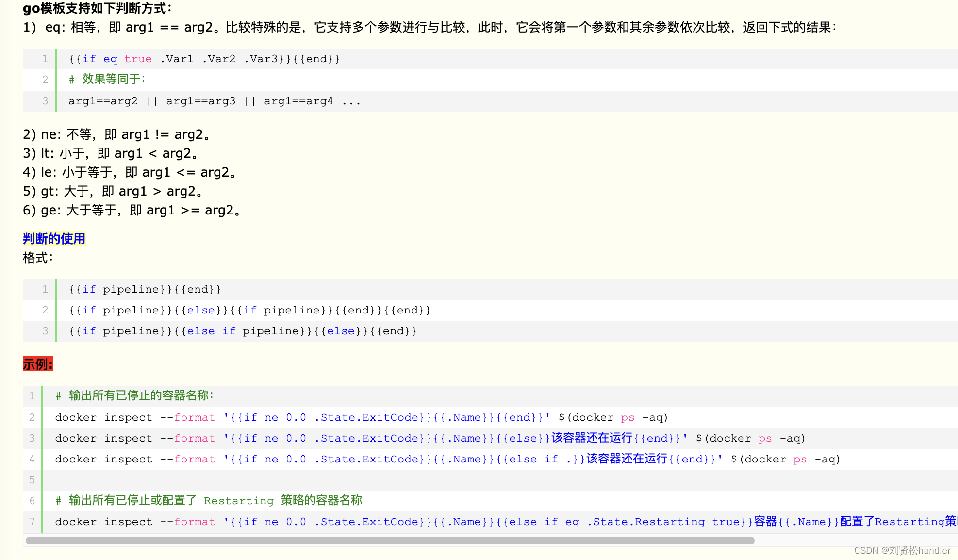Click 'ps' keyword in example line 4

click(800, 459)
